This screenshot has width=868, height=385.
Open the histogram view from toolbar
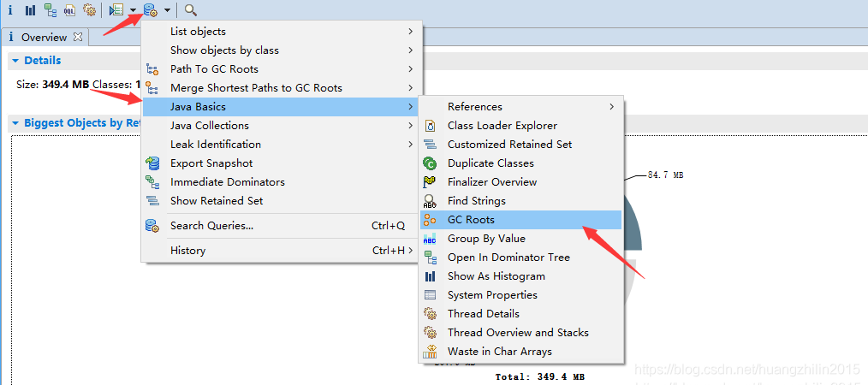tap(30, 10)
